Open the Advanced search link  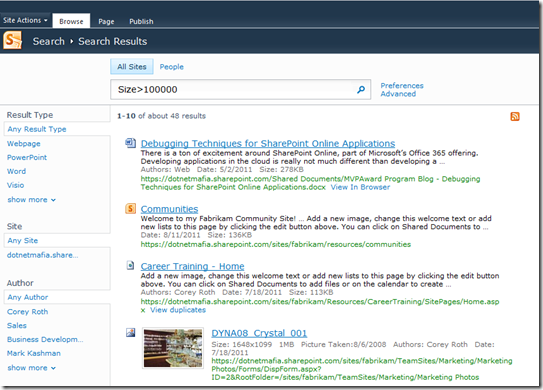pyautogui.click(x=398, y=94)
